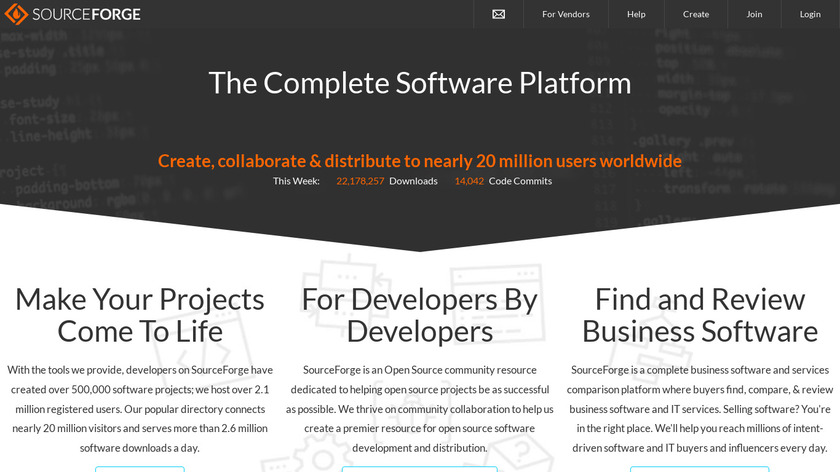Click the SourceForge wordmark text
Screen dimensions: 840x472
[87, 14]
